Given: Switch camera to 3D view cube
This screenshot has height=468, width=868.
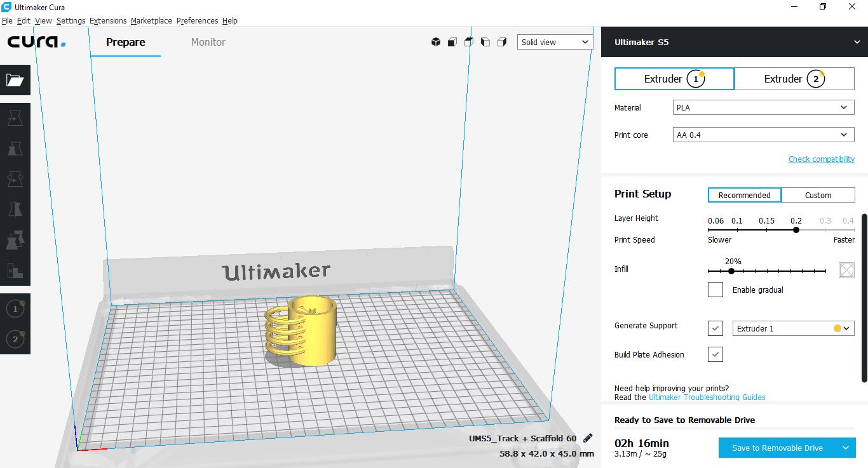Looking at the screenshot, I should click(x=436, y=42).
